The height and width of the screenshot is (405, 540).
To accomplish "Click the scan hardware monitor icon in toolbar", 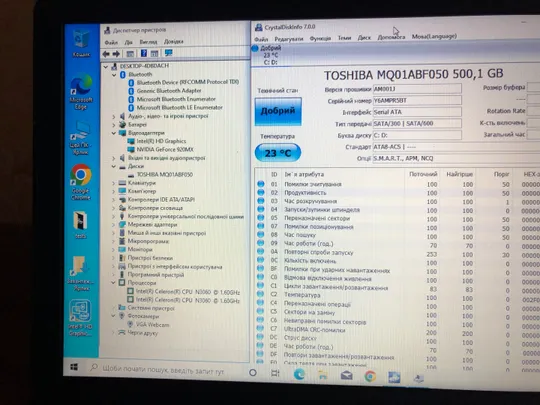I will click(168, 53).
